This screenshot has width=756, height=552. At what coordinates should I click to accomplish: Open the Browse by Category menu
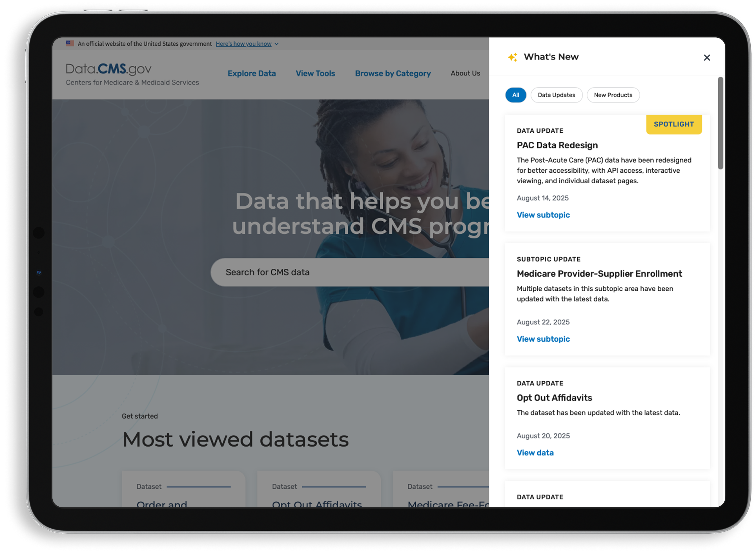393,73
